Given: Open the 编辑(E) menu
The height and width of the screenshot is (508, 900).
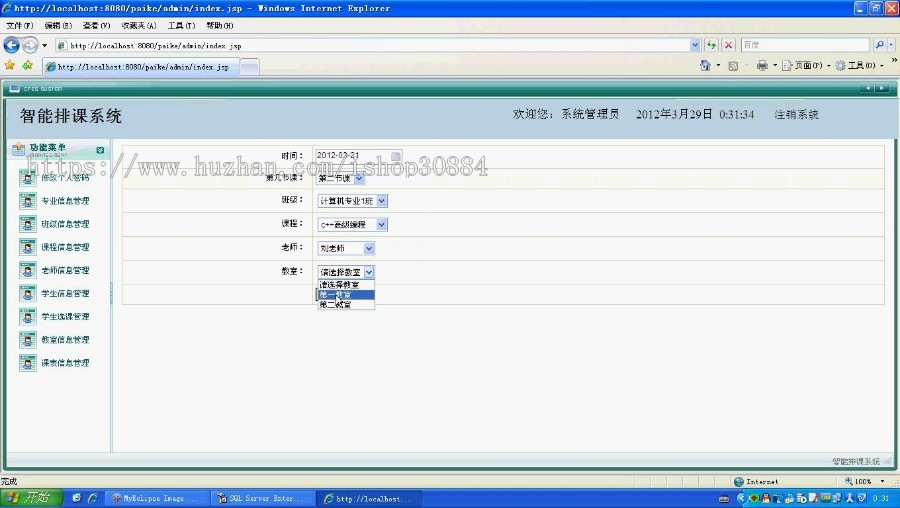Looking at the screenshot, I should click(x=58, y=25).
